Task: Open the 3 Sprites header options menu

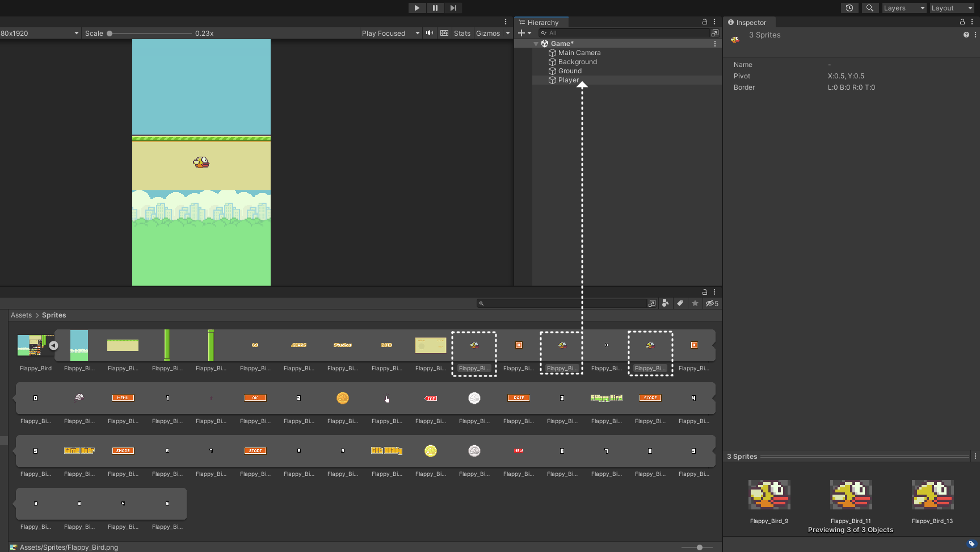Action: tap(975, 35)
